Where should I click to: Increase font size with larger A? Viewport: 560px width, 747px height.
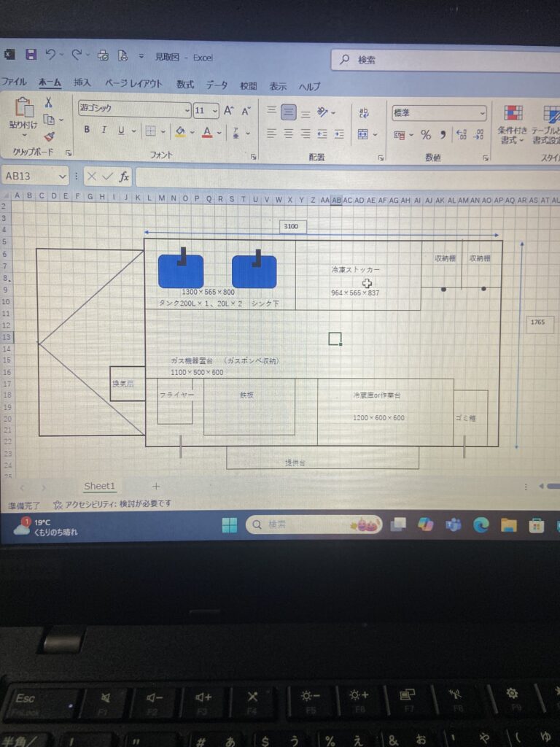[228, 111]
